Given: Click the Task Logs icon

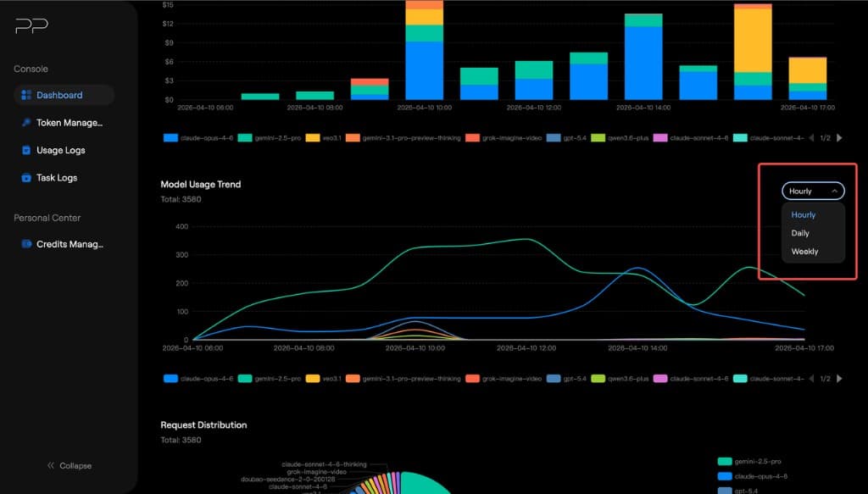Looking at the screenshot, I should [26, 178].
